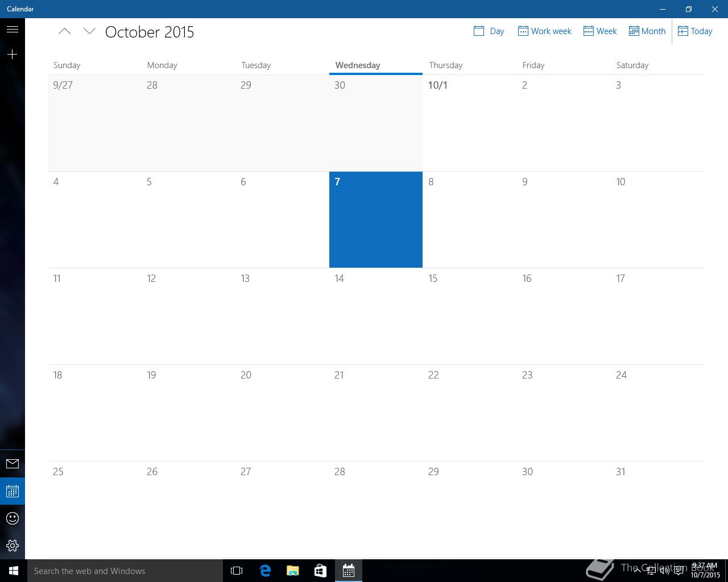This screenshot has width=728, height=582.
Task: Go to previous month with up chevron
Action: (65, 31)
